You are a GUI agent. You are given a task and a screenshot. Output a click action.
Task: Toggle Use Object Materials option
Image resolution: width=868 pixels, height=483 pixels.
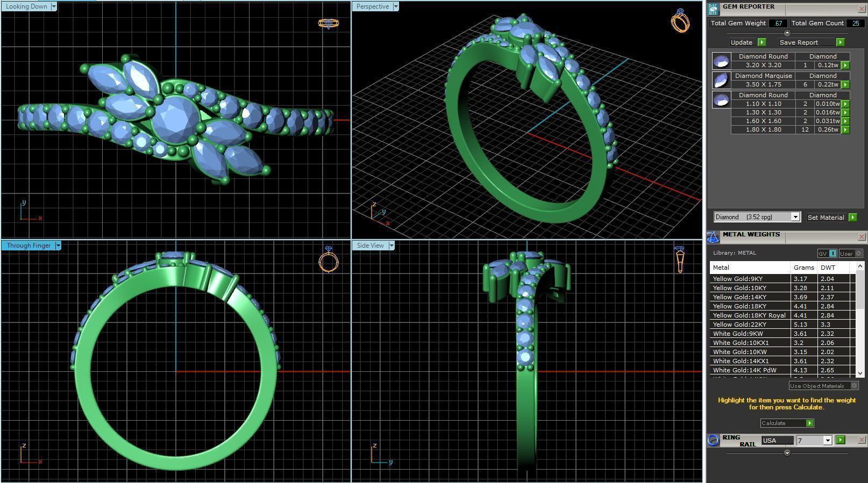(823, 386)
